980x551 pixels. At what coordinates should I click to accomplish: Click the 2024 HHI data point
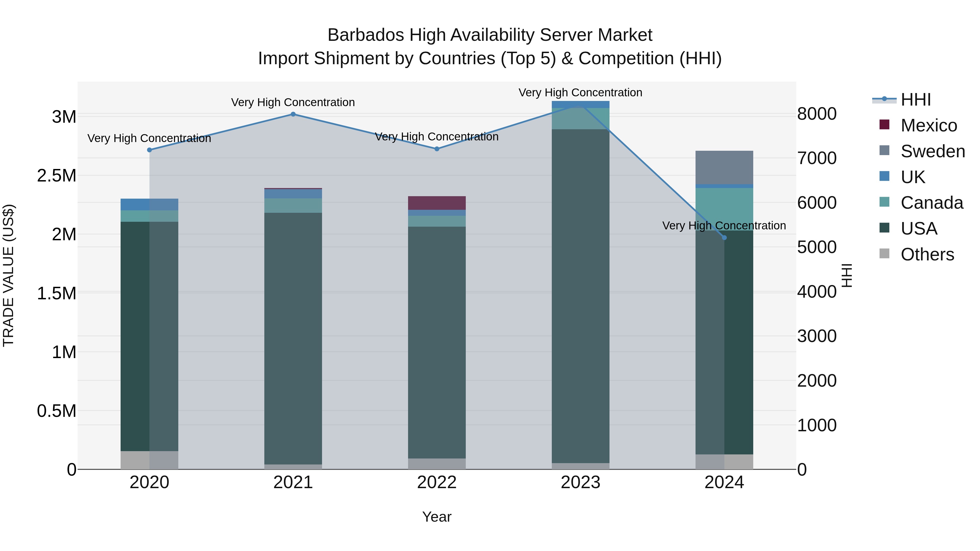[x=724, y=238]
